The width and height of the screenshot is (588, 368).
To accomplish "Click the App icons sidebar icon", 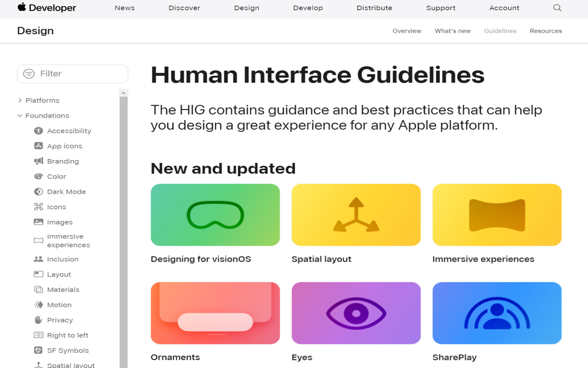I will click(x=38, y=146).
